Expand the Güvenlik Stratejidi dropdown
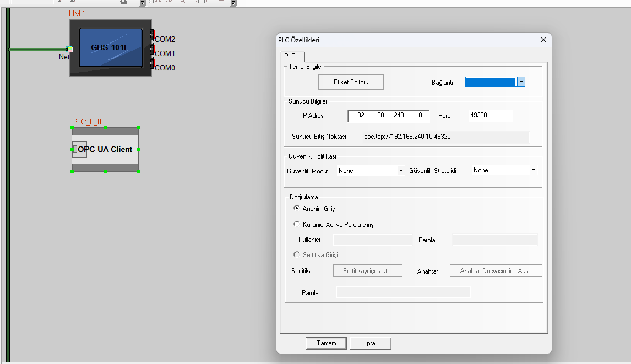This screenshot has width=631, height=364. [x=534, y=170]
